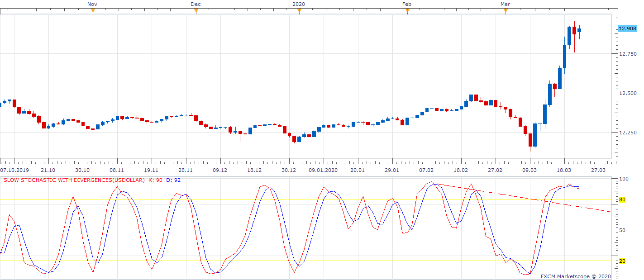The image size is (644, 280).
Task: Click the K: 90 stochastic value
Action: [x=156, y=180]
